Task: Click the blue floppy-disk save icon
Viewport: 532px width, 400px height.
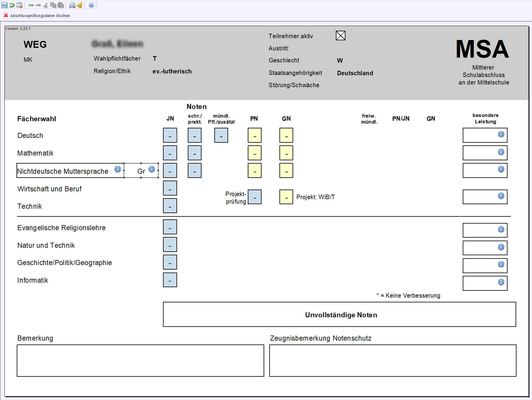Action: 4,5
